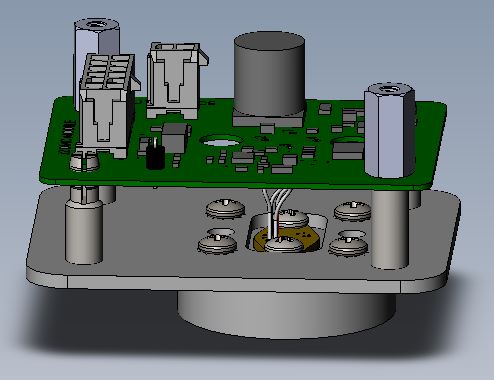Image resolution: width=494 pixels, height=380 pixels.
Task: Click the upper-right pan-head screw on the plate
Action: coord(353,210)
